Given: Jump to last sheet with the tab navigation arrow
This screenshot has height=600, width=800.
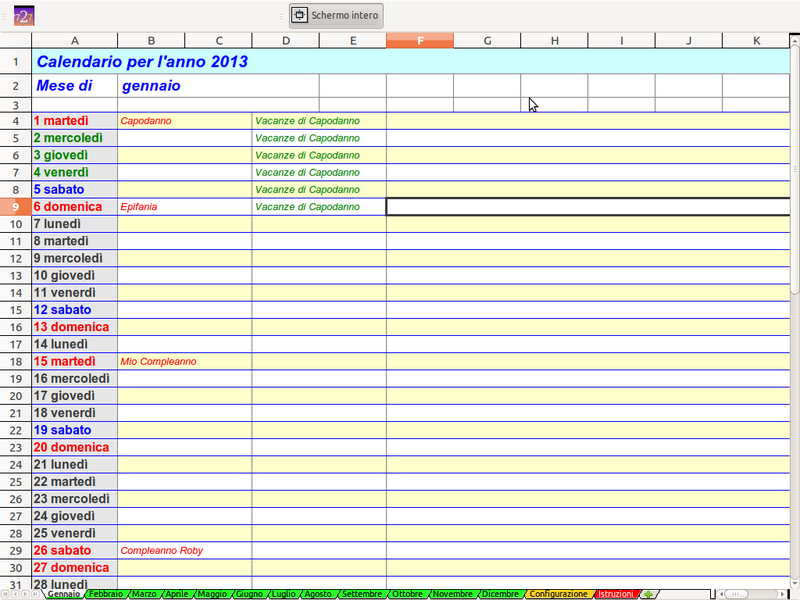Looking at the screenshot, I should [35, 594].
